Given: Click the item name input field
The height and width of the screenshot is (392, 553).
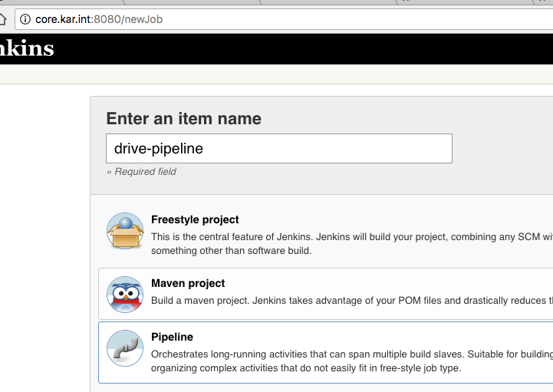Looking at the screenshot, I should pyautogui.click(x=279, y=149).
